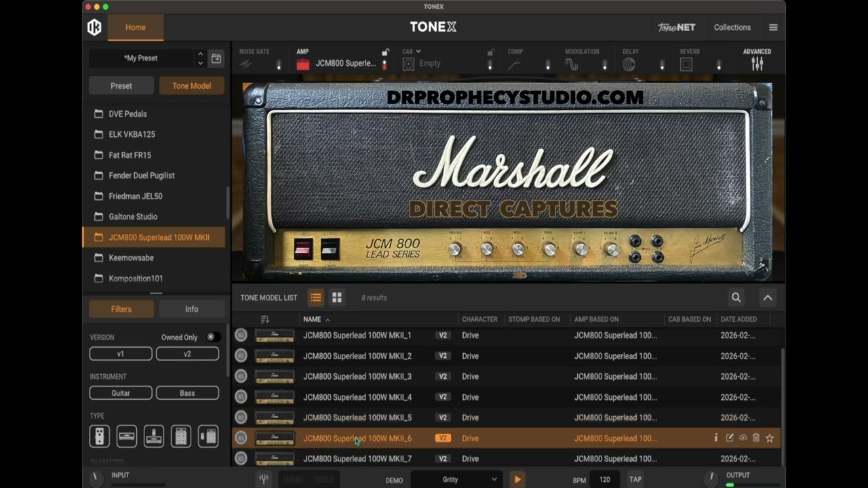Save the current preset

click(216, 58)
